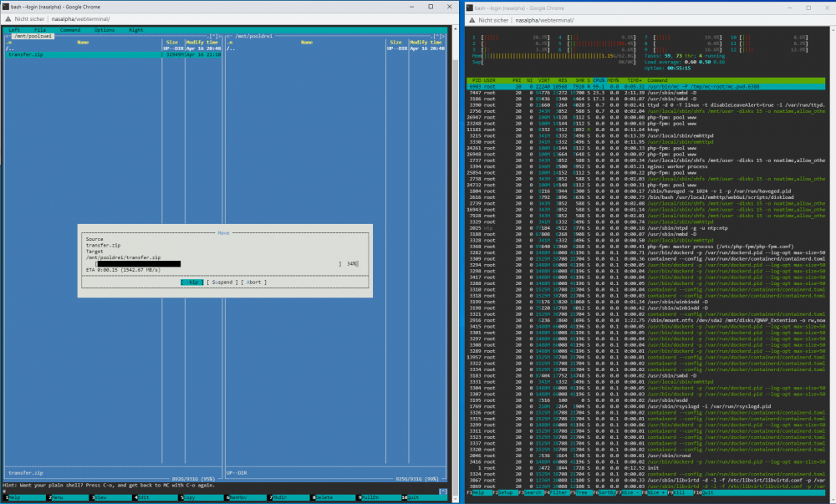Sort left panel by Modify time column

(202, 42)
